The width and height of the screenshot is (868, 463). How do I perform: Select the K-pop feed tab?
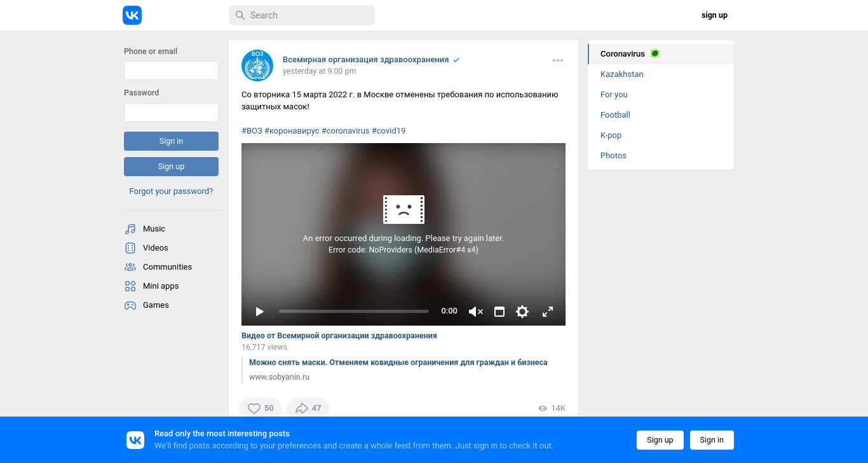(x=661, y=135)
